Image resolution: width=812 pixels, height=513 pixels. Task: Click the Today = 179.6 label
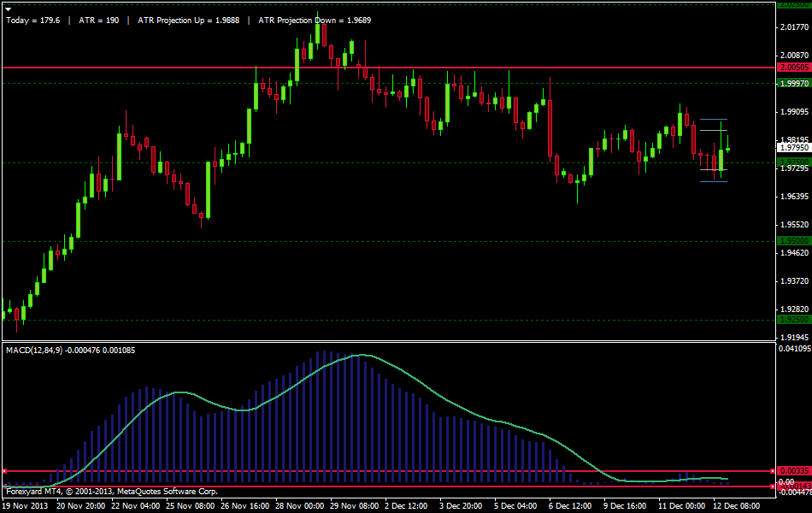click(32, 19)
